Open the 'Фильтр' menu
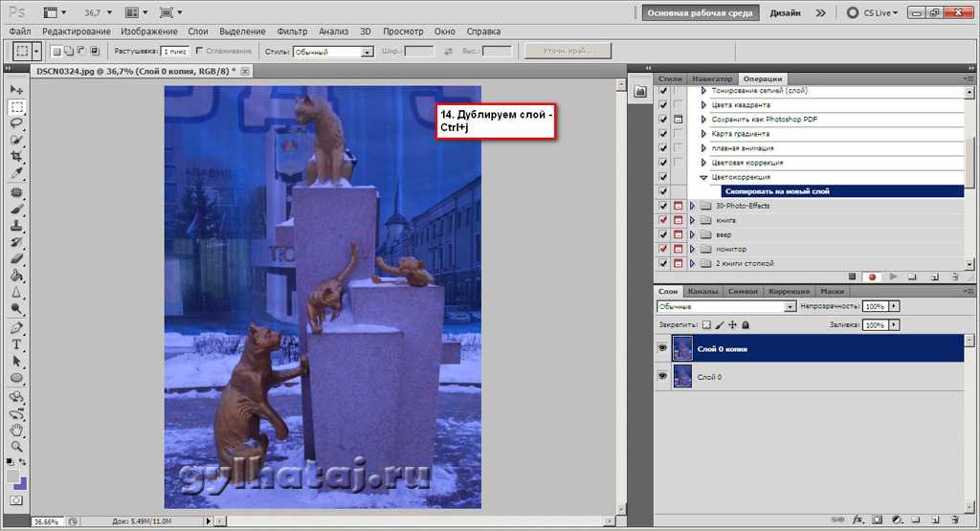Image resolution: width=980 pixels, height=531 pixels. coord(292,32)
